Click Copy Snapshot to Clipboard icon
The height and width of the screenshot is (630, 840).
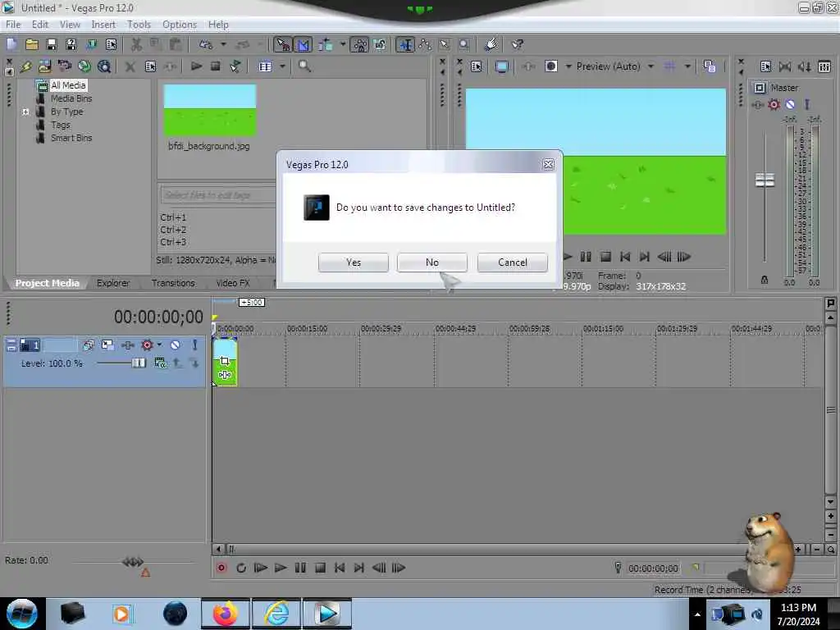tap(710, 66)
